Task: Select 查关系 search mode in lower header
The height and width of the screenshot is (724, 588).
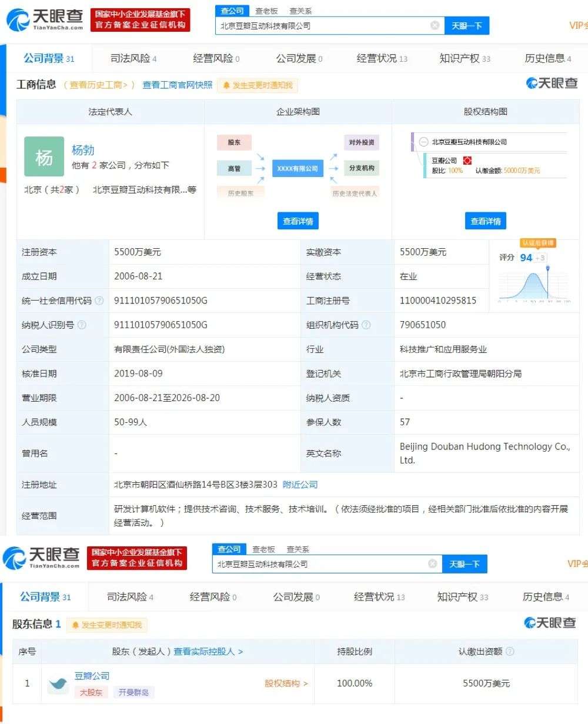Action: (x=298, y=549)
